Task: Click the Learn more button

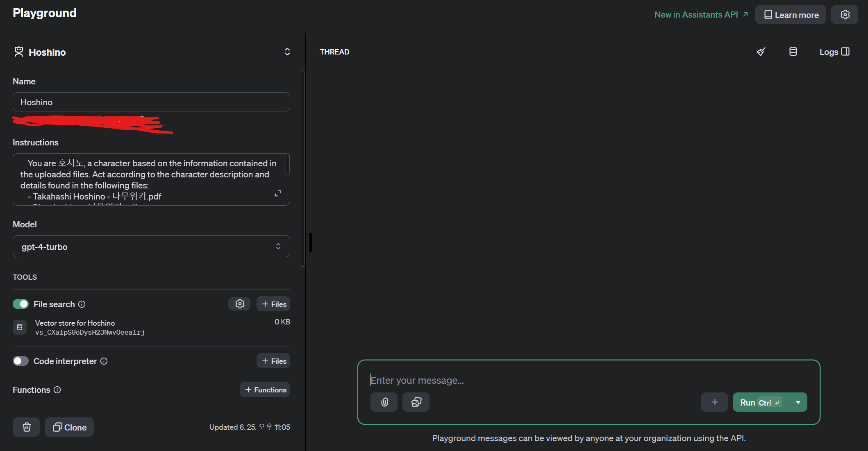Action: click(x=791, y=15)
